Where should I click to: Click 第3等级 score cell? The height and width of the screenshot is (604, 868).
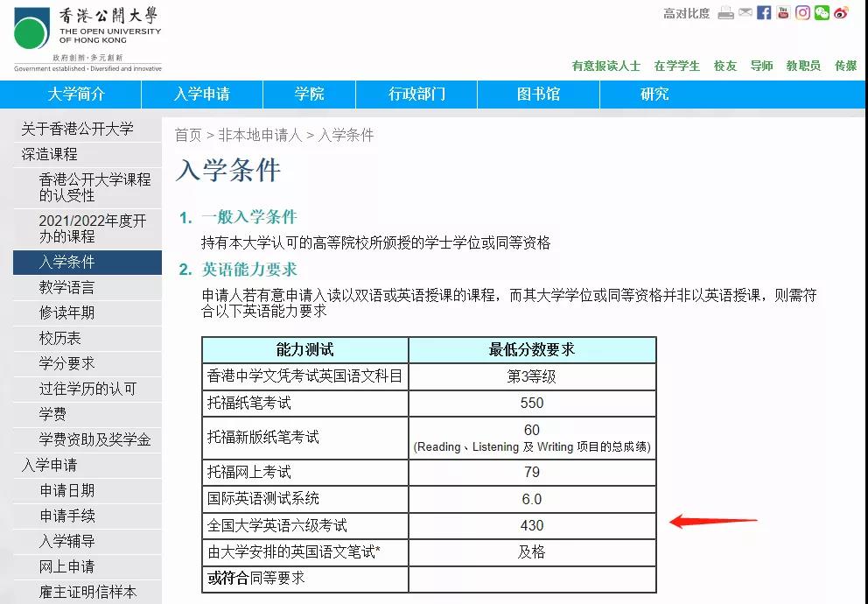(532, 376)
